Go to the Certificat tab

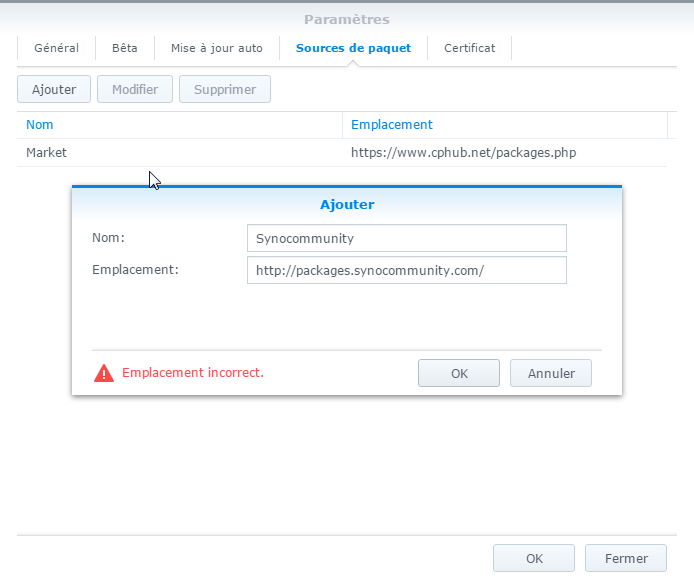469,48
